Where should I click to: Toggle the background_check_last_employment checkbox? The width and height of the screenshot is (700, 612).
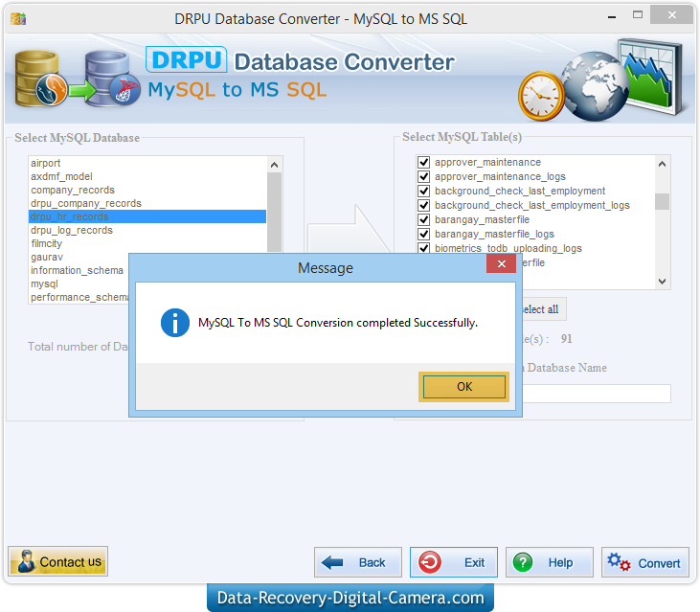coord(423,191)
